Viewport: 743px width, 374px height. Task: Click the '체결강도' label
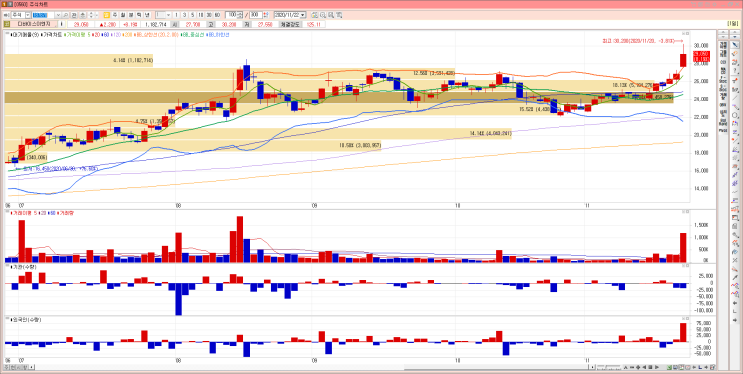pos(290,24)
